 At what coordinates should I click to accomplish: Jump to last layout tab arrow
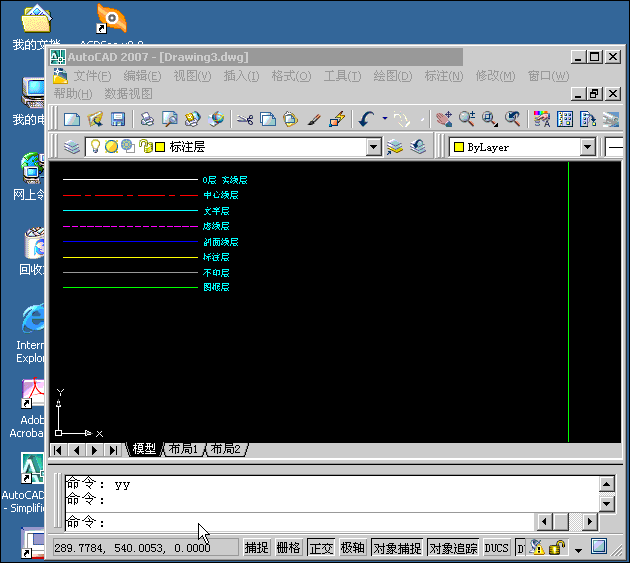tap(114, 450)
